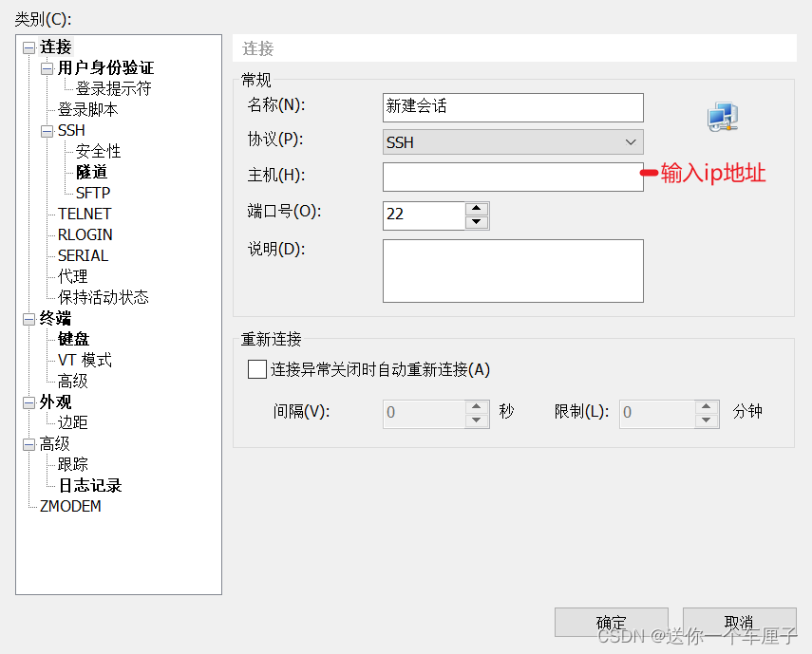812x654 pixels.
Task: Select VT 模式 tree item
Action: pyautogui.click(x=85, y=360)
